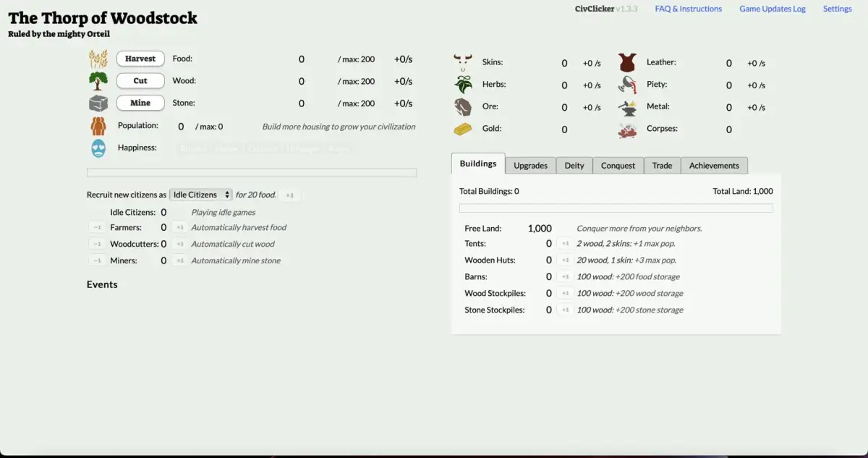Add one farmer with plus button
Screen dimensions: 868x458
click(x=179, y=228)
